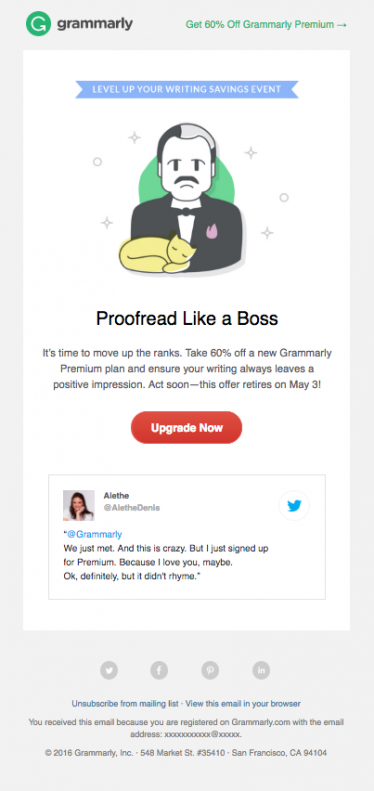
Task: Click the boss with cat illustration
Action: tap(187, 199)
